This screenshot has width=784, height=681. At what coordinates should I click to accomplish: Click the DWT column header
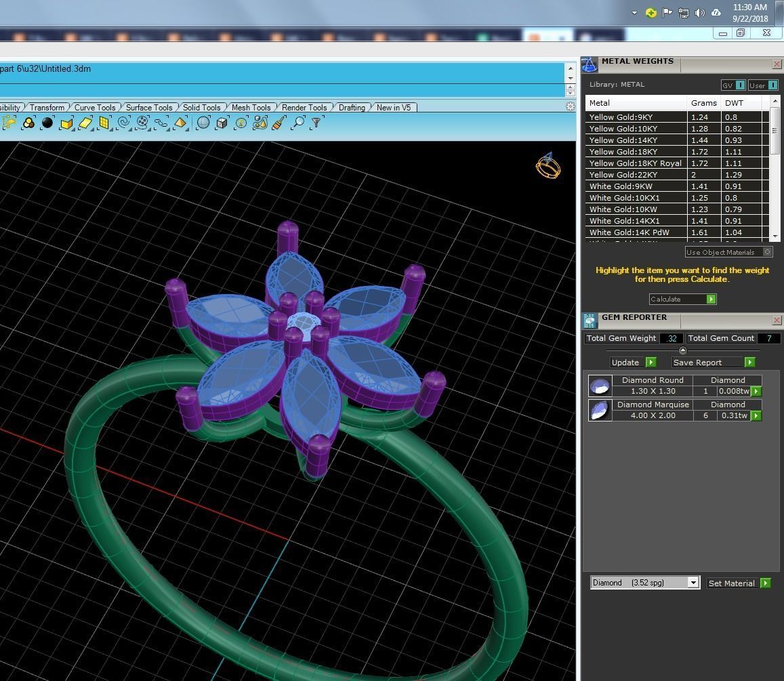tap(741, 103)
